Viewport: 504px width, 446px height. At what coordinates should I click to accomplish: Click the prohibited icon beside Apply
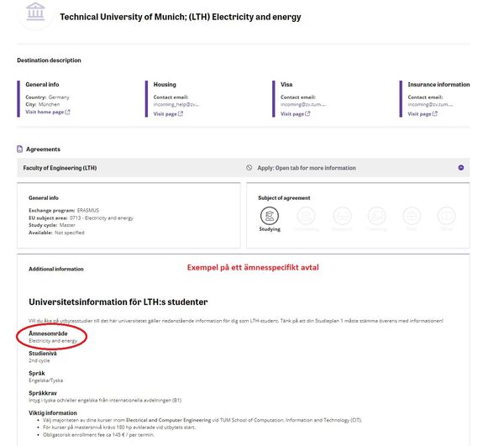pos(249,168)
